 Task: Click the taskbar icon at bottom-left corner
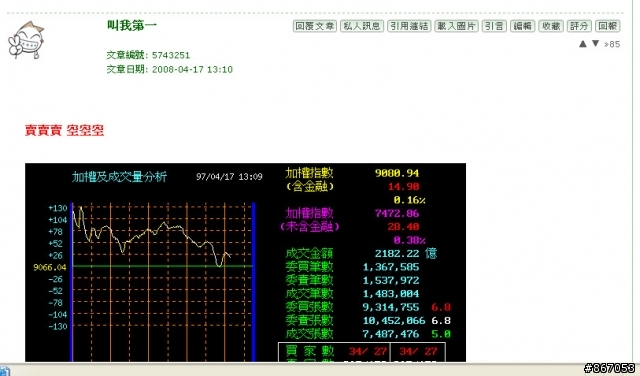point(4,371)
